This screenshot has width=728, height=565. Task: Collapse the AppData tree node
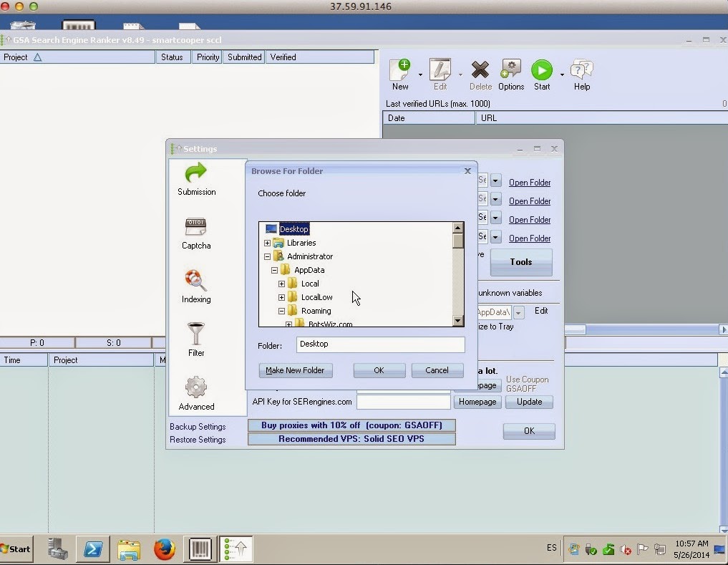tap(274, 270)
